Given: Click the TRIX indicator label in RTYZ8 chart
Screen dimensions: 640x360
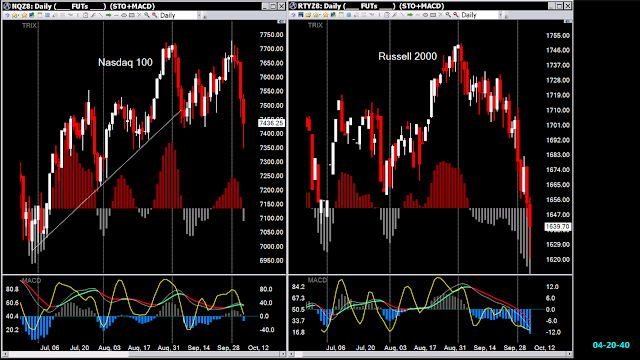Looking at the screenshot, I should click(315, 25).
